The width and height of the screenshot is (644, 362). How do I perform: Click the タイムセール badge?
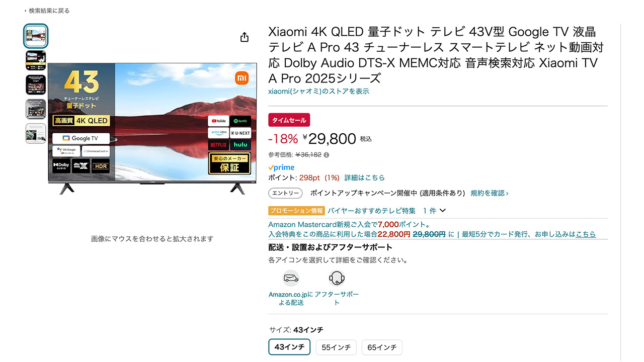point(289,120)
